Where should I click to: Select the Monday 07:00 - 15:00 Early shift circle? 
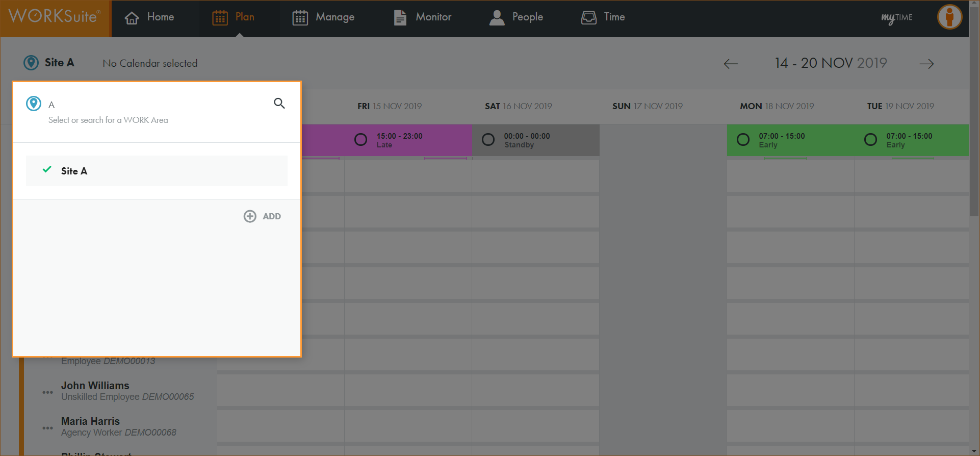743,140
